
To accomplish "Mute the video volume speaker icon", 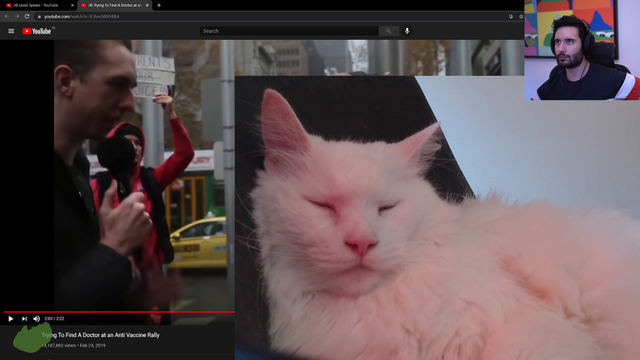I will (36, 319).
